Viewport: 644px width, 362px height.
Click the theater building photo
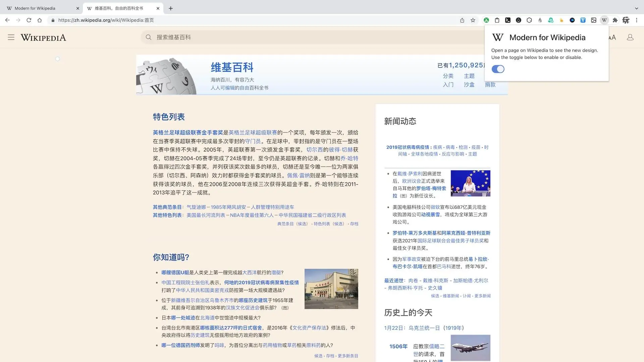331,289
